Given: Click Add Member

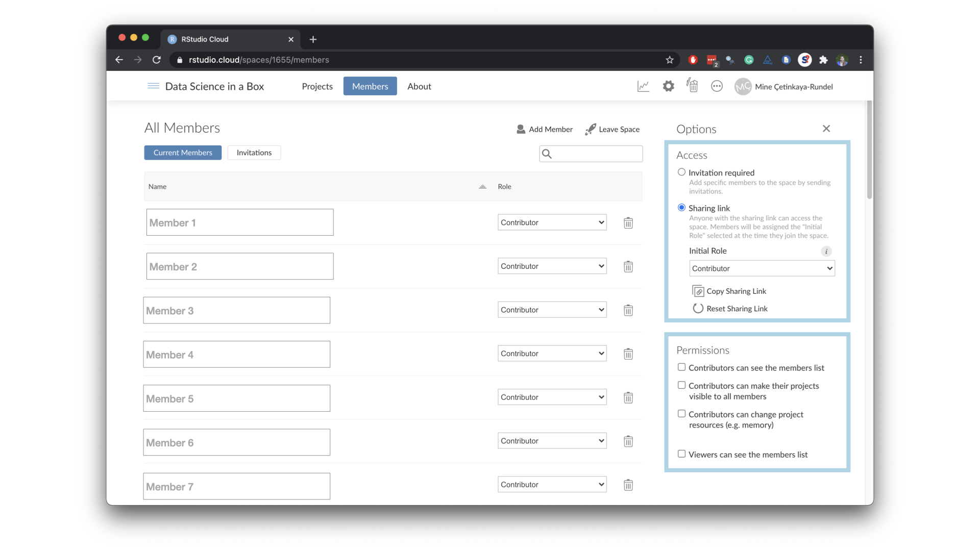Looking at the screenshot, I should coord(545,129).
